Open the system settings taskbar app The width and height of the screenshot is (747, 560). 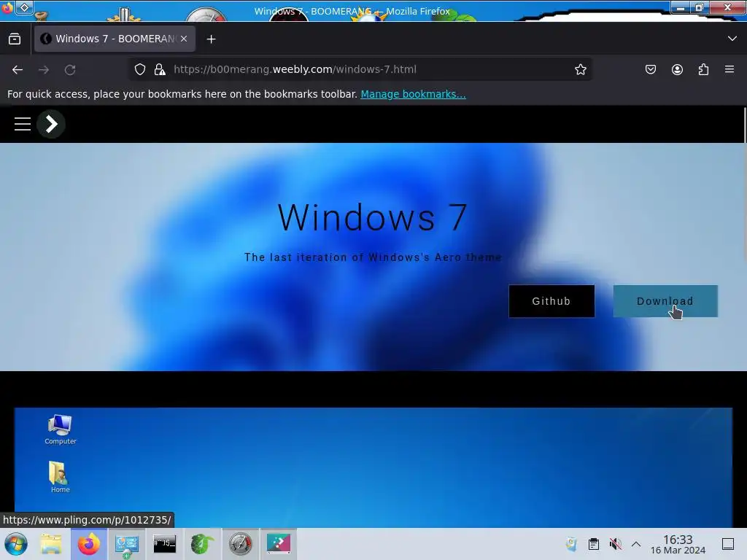127,544
